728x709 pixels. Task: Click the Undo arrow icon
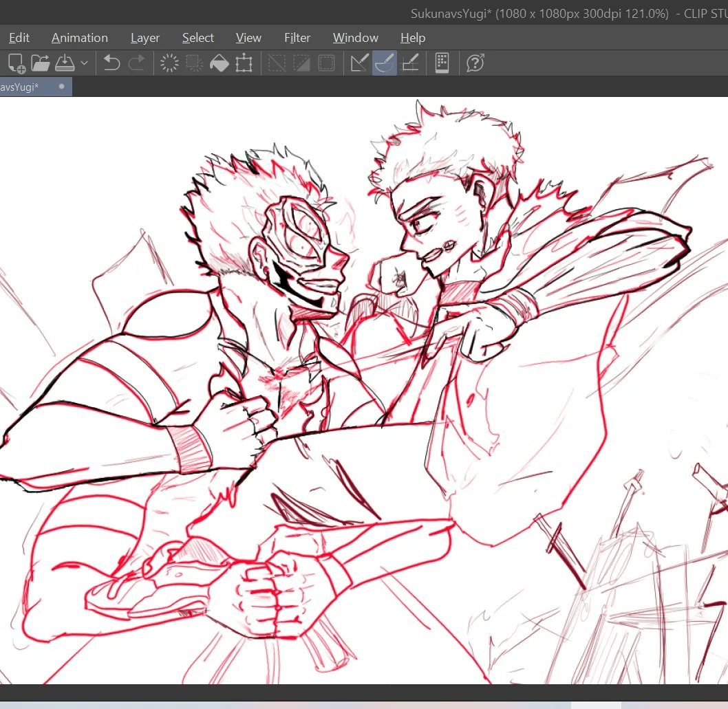(111, 63)
